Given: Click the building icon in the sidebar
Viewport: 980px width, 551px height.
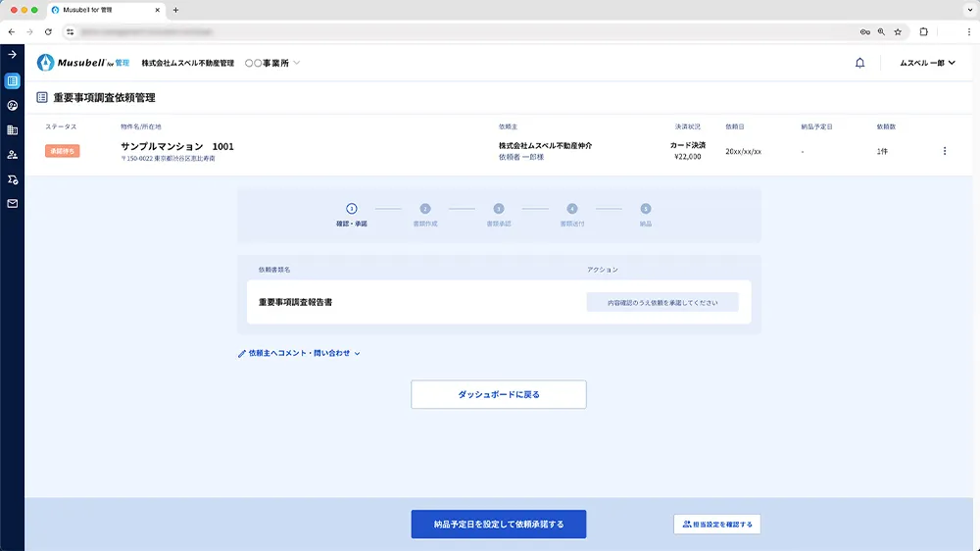Looking at the screenshot, I should click(x=12, y=129).
